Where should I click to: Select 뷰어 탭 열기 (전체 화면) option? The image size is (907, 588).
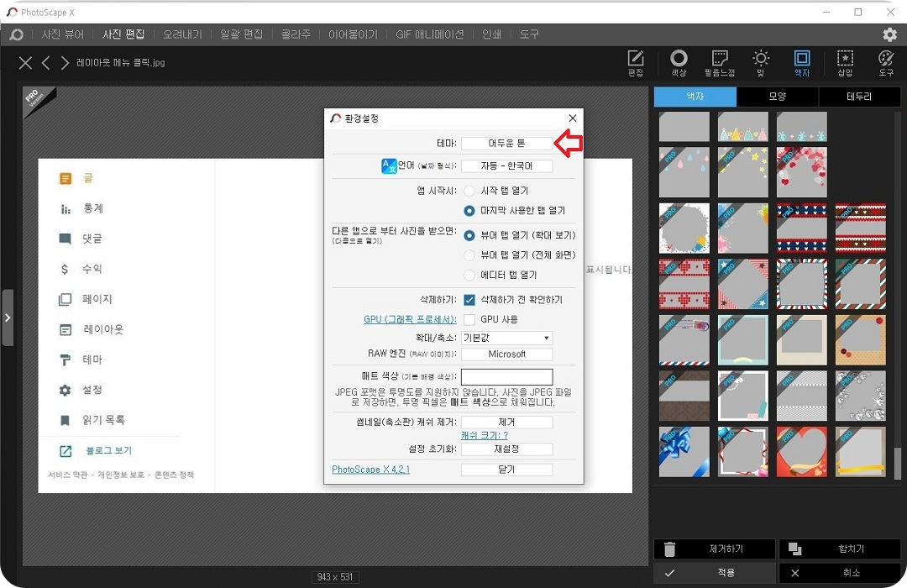[x=469, y=255]
